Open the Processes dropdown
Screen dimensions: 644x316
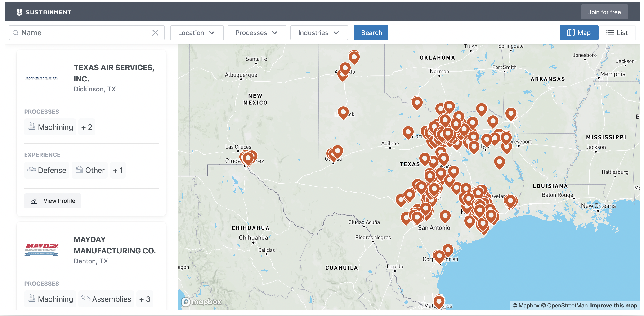256,32
